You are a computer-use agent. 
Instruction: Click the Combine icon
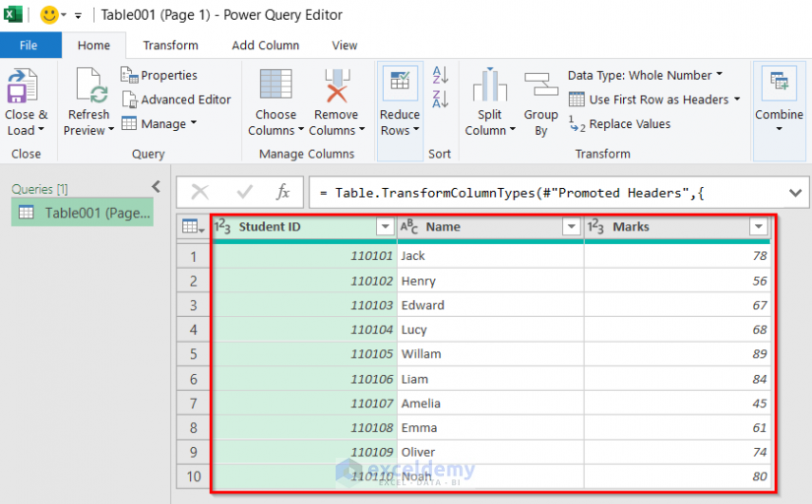click(x=779, y=82)
